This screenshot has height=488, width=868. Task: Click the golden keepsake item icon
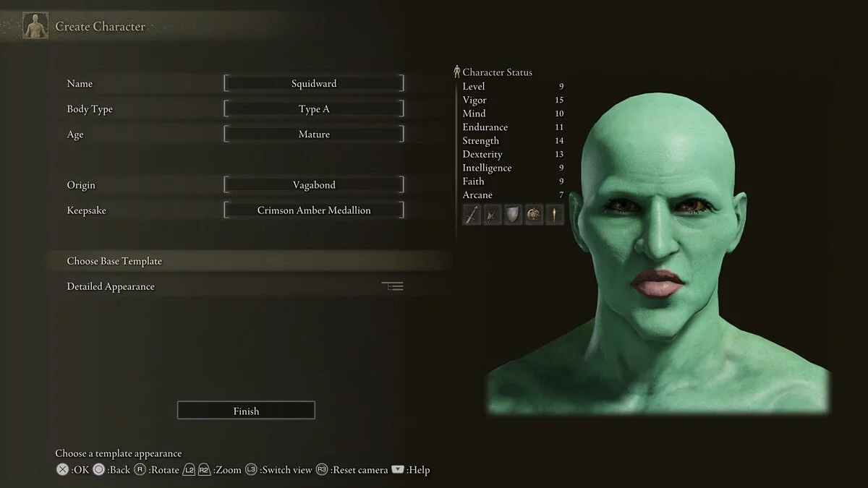click(x=554, y=215)
